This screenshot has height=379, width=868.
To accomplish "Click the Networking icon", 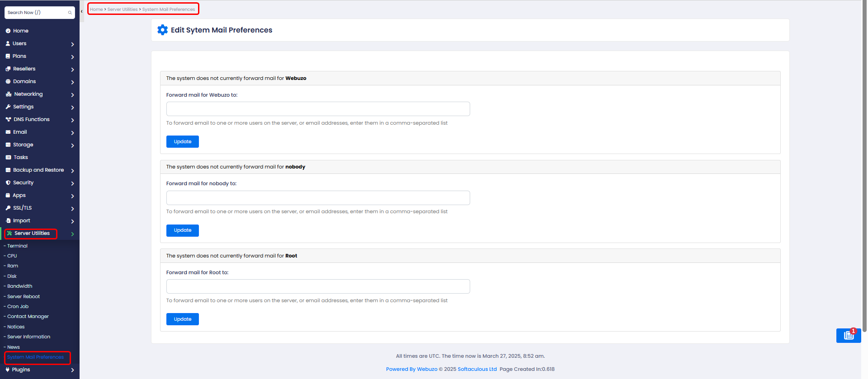I will 9,94.
